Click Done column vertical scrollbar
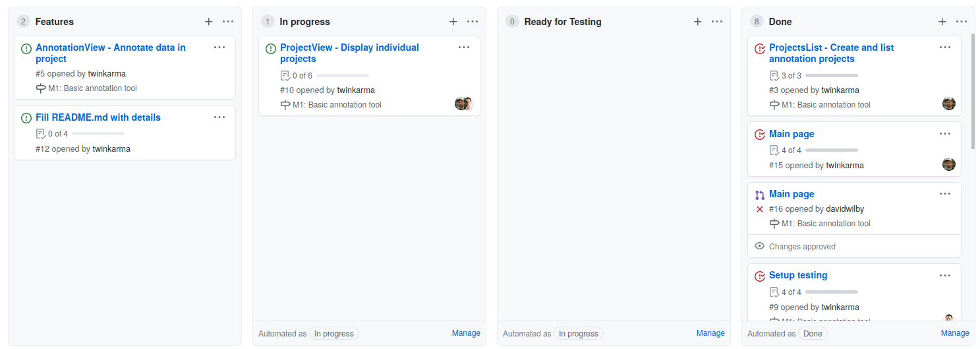 tap(972, 92)
